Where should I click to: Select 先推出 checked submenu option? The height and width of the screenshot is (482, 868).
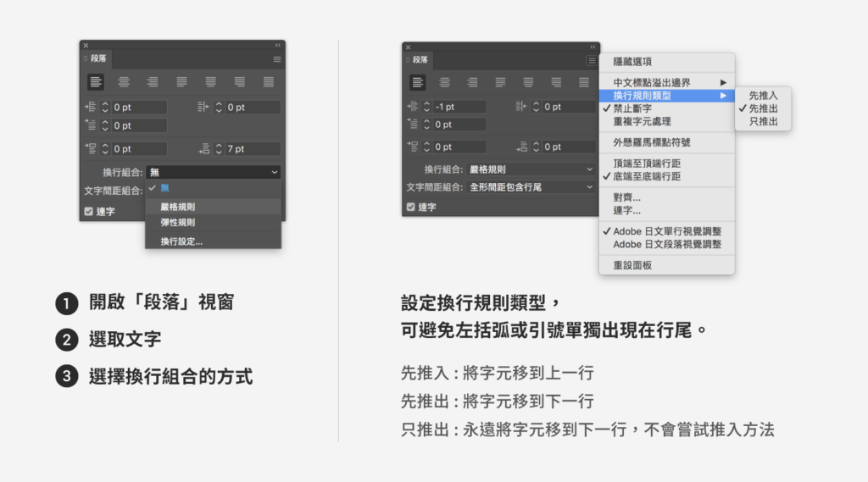(763, 109)
